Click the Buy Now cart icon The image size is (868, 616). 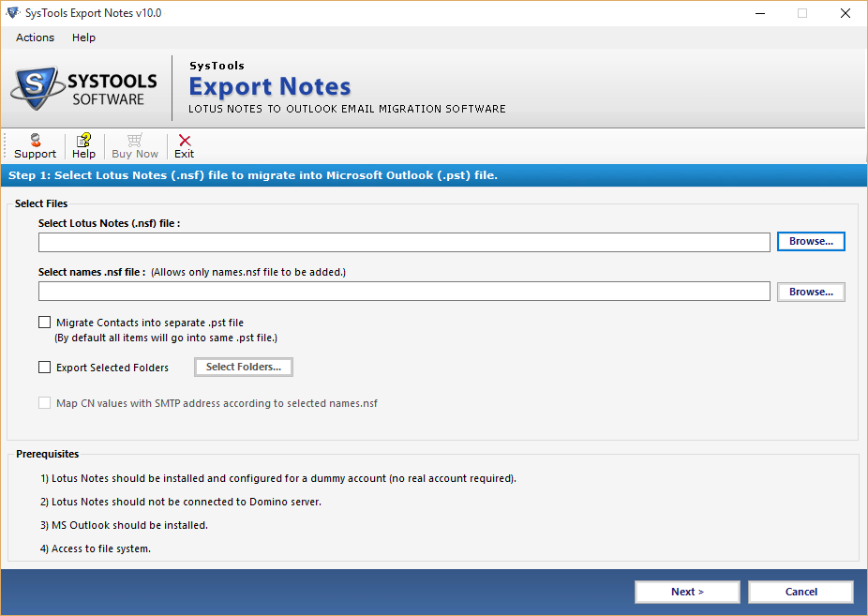point(135,141)
